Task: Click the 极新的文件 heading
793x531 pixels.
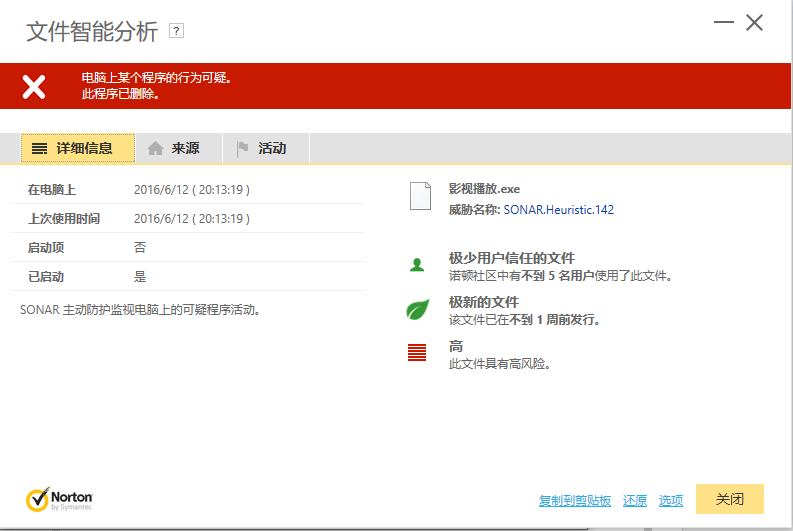Action: click(x=483, y=302)
